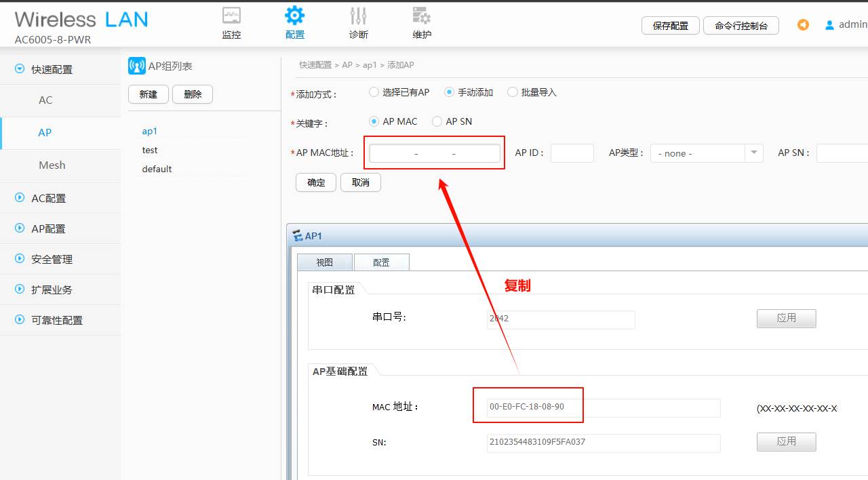Click the Wireless LAN logo text
This screenshot has width=868, height=480.
[x=81, y=19]
